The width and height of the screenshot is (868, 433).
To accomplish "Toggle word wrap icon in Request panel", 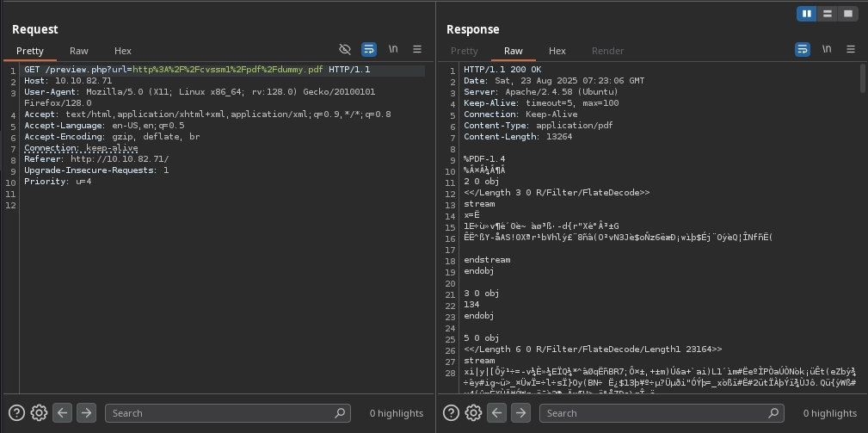I will click(369, 50).
